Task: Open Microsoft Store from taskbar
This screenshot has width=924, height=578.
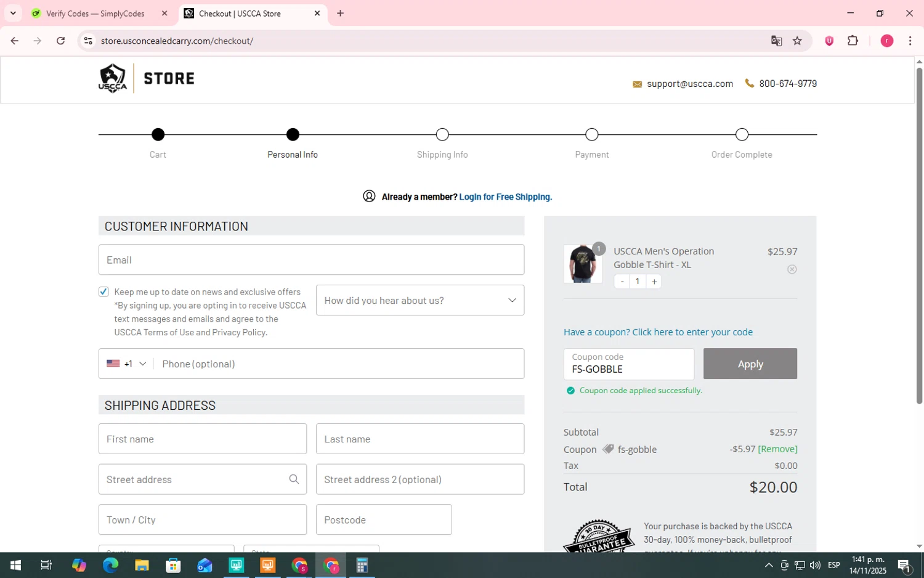Action: pyautogui.click(x=173, y=565)
